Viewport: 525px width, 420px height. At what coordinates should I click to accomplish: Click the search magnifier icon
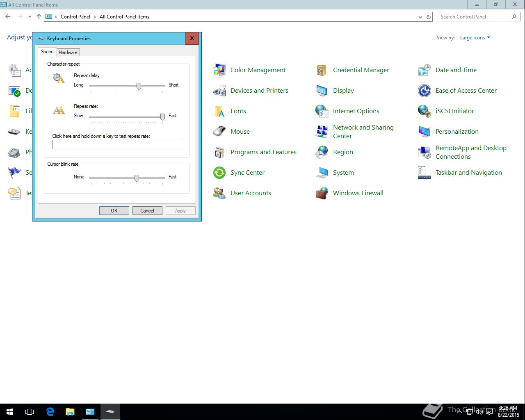coord(514,17)
